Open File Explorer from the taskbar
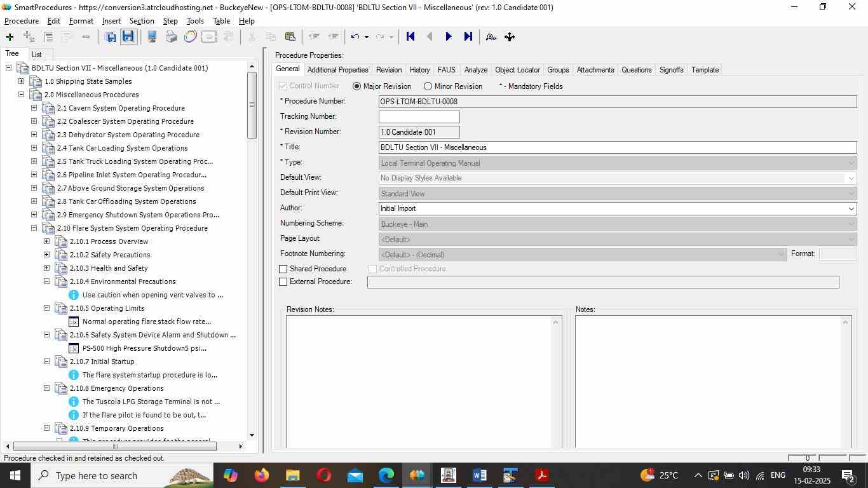The height and width of the screenshot is (488, 868). [x=292, y=475]
